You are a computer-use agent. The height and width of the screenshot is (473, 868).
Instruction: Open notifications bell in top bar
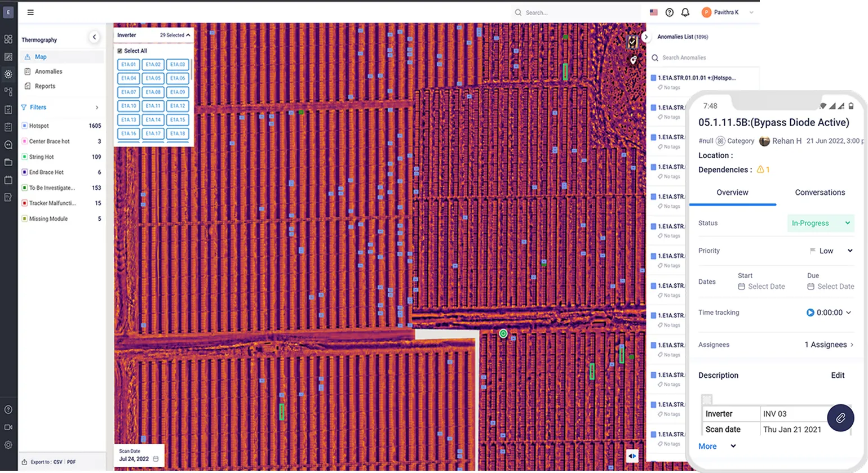(685, 12)
